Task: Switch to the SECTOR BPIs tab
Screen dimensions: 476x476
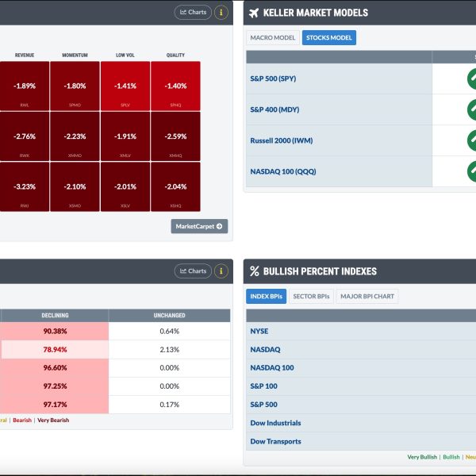Action: tap(311, 296)
